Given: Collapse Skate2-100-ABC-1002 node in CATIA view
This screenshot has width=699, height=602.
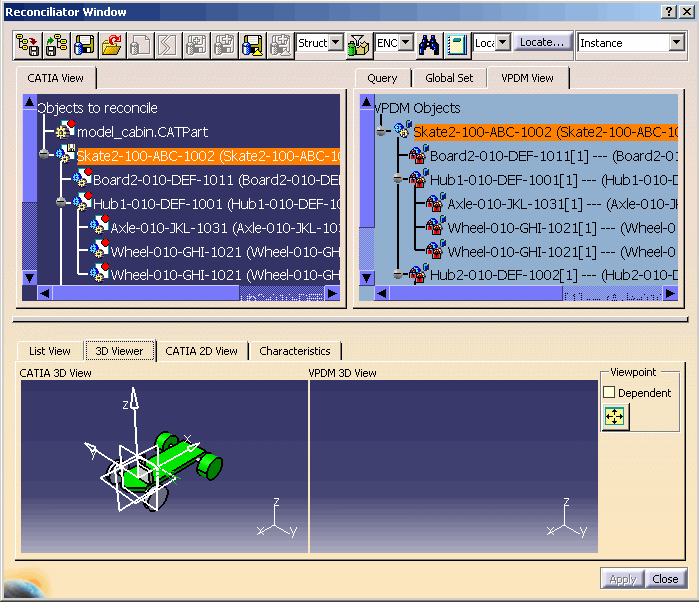Looking at the screenshot, I should point(44,154).
